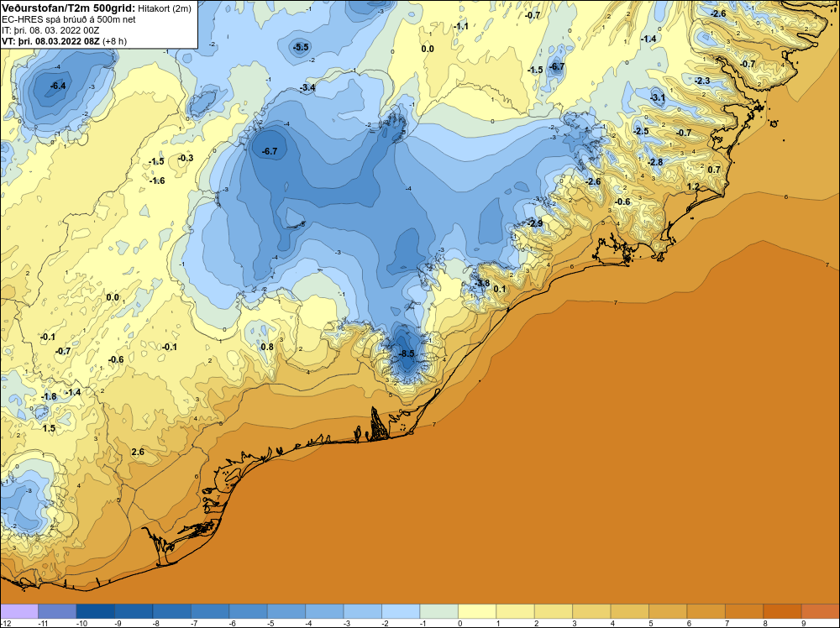
Task: Select dark blue legend swatch between -10 and -9
Action: tap(96, 611)
